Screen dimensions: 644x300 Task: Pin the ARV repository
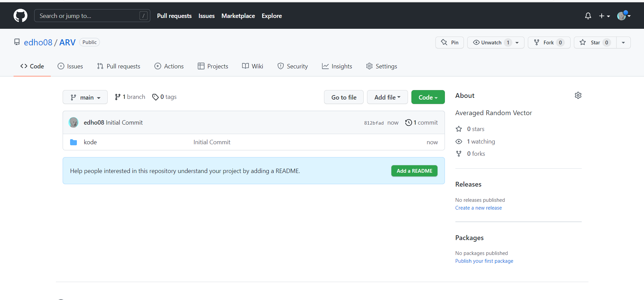pos(449,43)
